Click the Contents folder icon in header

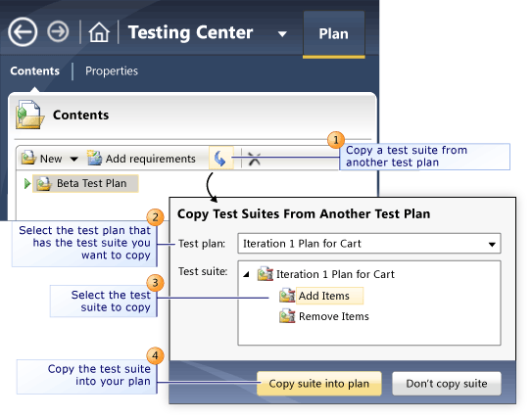tap(29, 115)
